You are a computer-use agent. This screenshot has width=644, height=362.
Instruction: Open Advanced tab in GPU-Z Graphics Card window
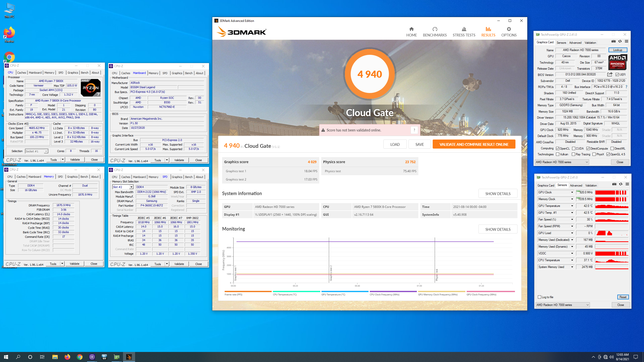tap(575, 42)
